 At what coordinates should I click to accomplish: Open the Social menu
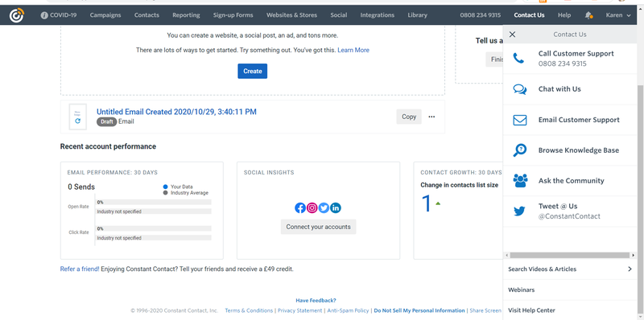(x=339, y=15)
